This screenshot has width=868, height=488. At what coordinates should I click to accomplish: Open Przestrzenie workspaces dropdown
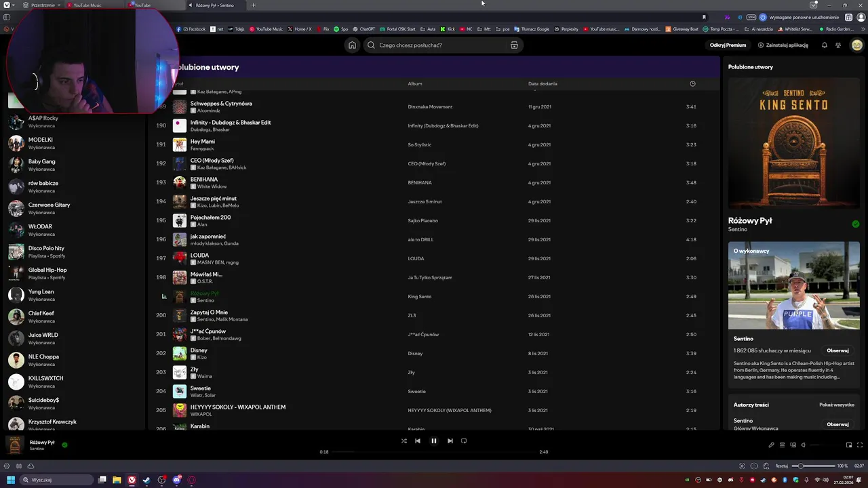click(x=42, y=5)
